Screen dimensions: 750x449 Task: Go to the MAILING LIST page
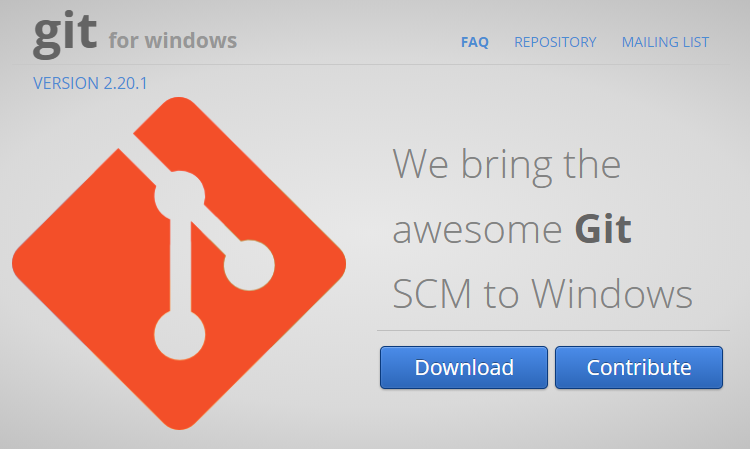click(x=665, y=42)
